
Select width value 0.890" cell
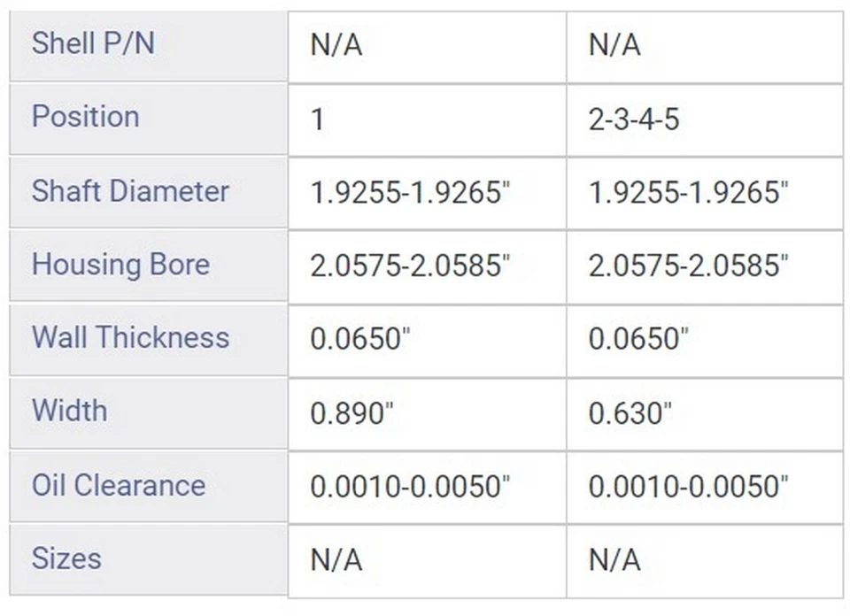click(x=427, y=414)
